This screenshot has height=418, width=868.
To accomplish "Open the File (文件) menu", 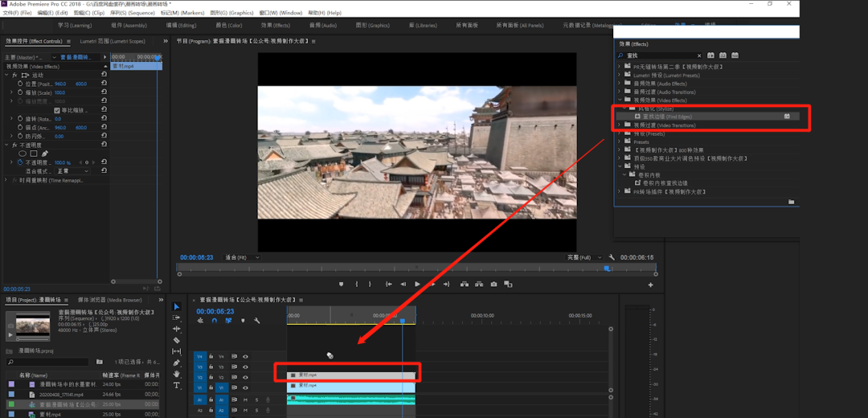I will 17,12.
